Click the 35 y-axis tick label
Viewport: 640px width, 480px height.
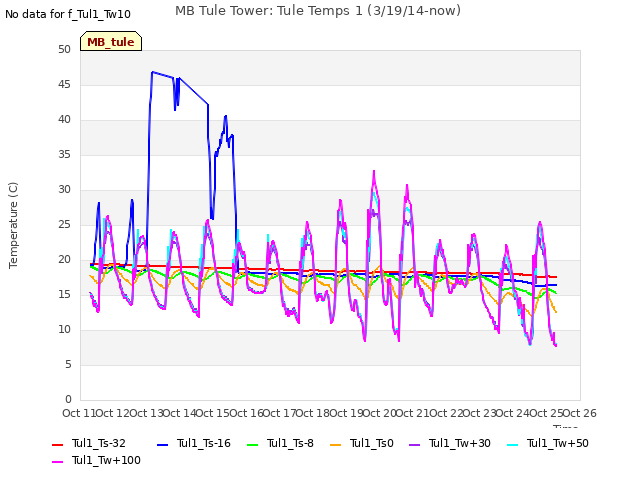point(64,155)
